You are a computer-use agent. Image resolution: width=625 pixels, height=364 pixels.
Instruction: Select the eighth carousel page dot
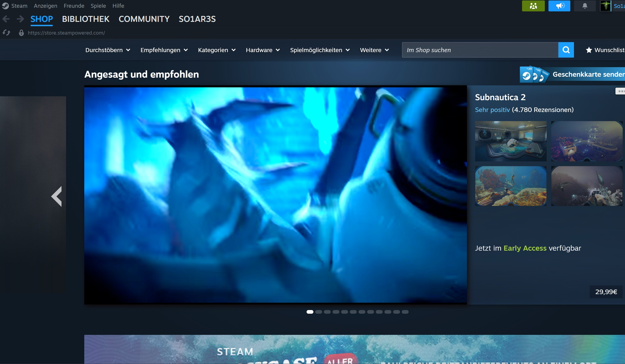point(371,312)
